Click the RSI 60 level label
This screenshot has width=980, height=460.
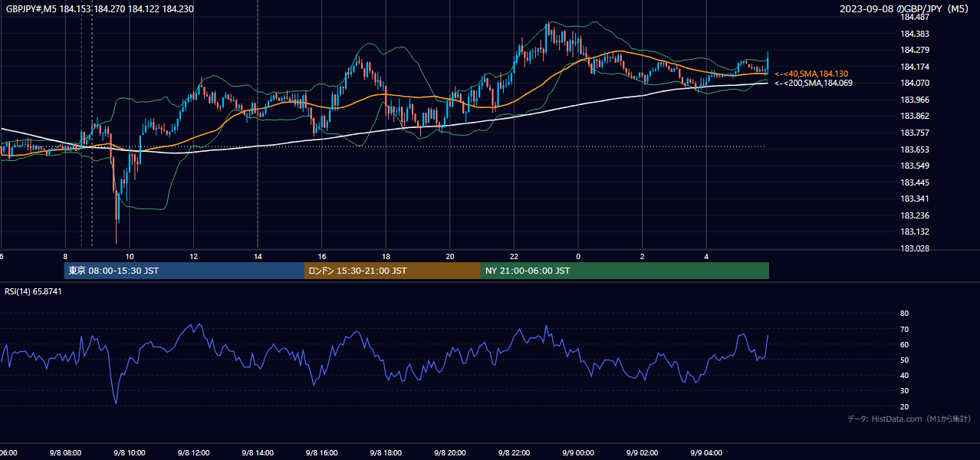[904, 344]
